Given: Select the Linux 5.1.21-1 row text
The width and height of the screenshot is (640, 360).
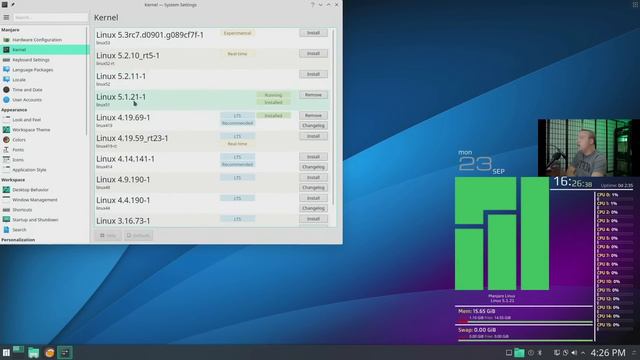Looking at the screenshot, I should 121,97.
